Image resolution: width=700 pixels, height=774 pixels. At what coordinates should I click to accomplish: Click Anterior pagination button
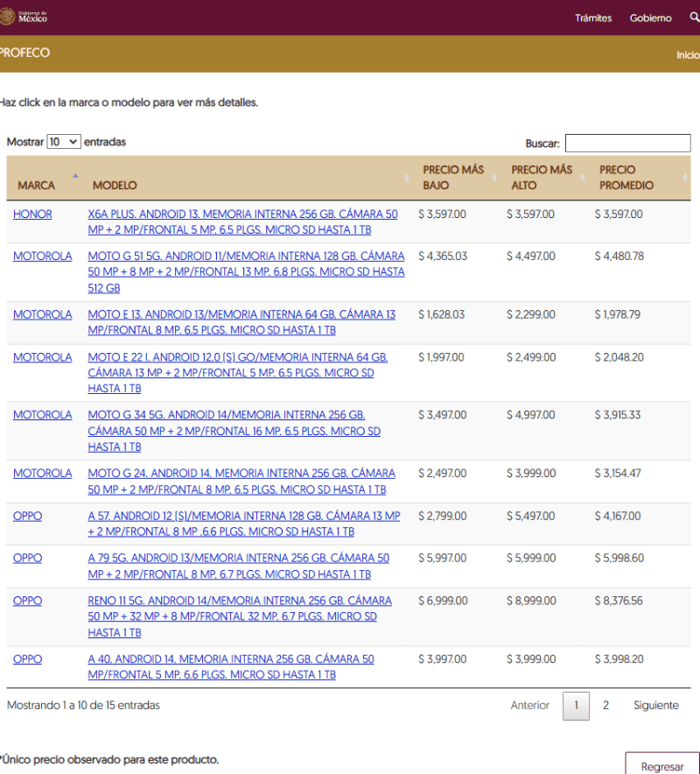coord(530,705)
